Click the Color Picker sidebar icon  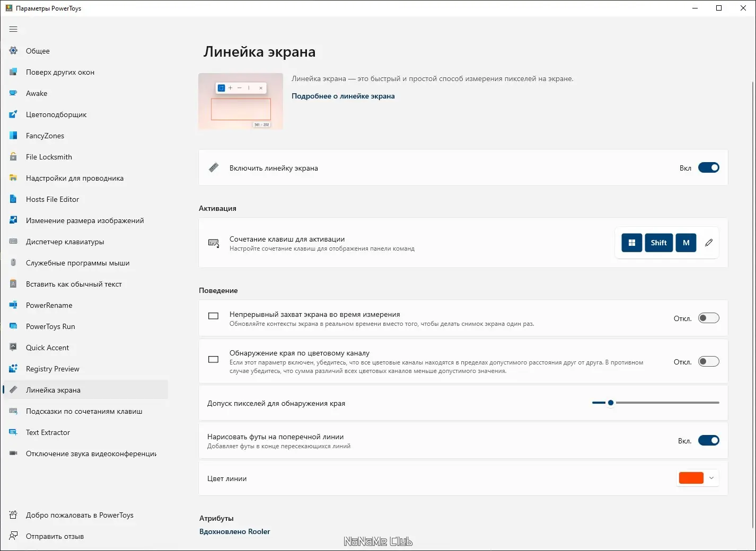13,114
